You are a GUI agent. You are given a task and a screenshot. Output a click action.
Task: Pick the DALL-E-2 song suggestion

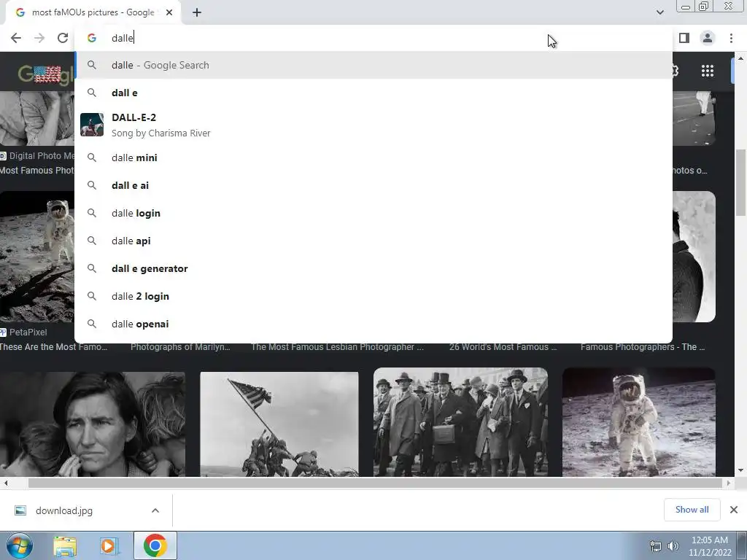[373, 125]
